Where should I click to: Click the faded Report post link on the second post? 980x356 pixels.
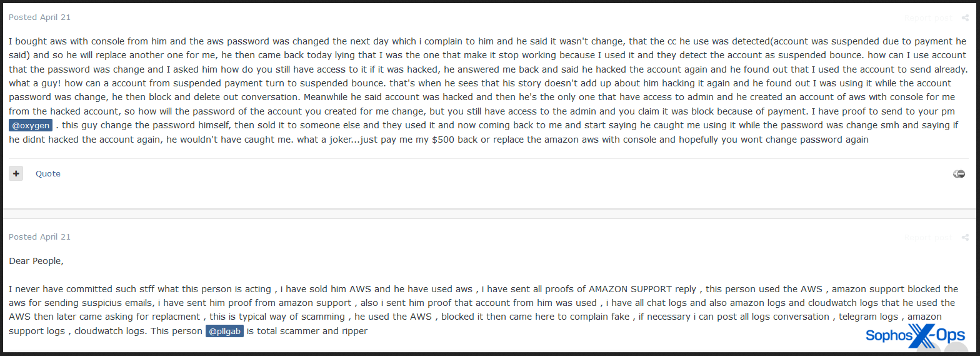coord(927,238)
